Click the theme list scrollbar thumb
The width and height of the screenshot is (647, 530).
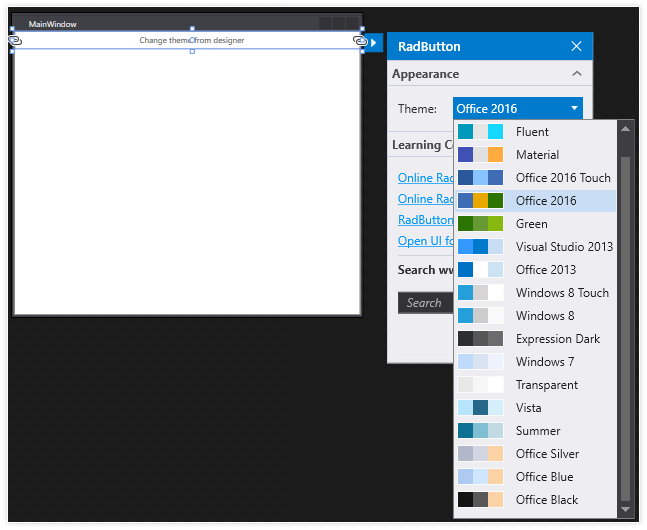pyautogui.click(x=625, y=329)
